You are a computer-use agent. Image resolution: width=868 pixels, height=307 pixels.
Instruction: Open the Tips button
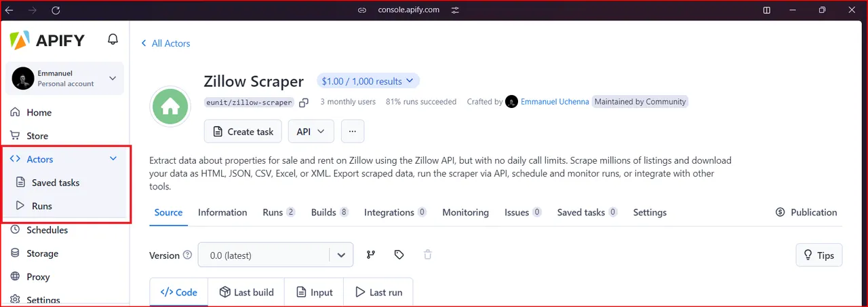point(819,255)
